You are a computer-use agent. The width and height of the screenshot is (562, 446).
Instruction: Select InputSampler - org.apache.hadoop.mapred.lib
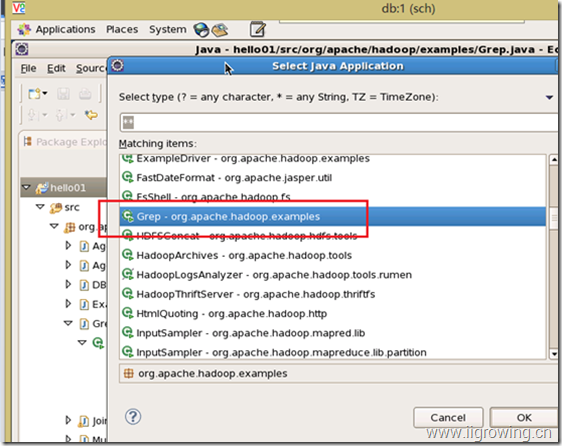333,333
